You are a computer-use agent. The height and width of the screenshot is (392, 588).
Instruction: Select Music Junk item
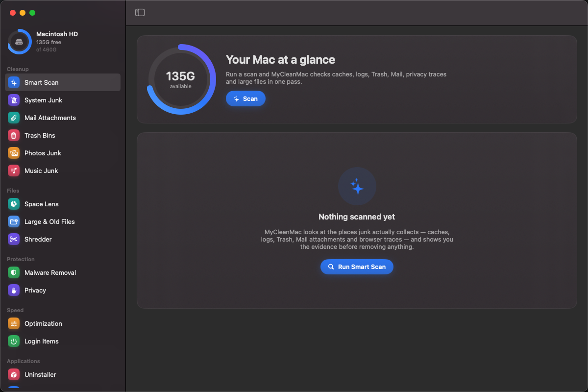63,171
